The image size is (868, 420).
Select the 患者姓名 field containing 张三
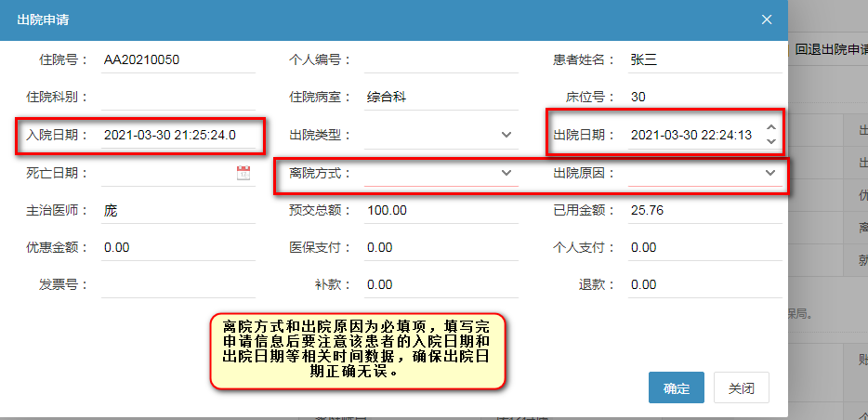pyautogui.click(x=704, y=60)
